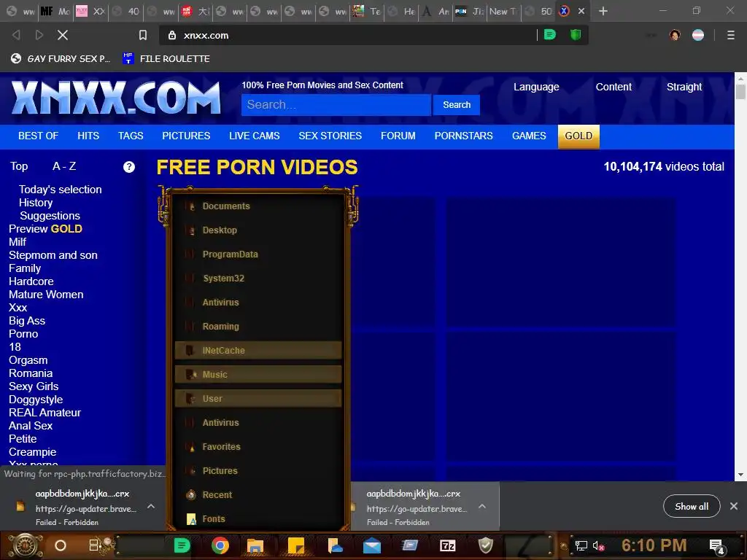Open the green shield extension icon
Viewport: 747px width, 560px height.
click(x=576, y=35)
